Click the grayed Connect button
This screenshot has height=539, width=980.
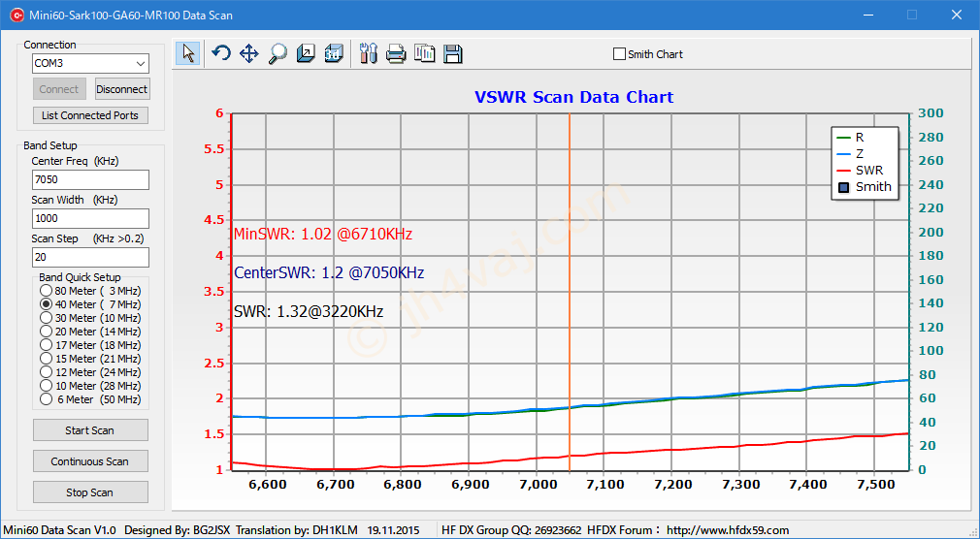[x=59, y=89]
